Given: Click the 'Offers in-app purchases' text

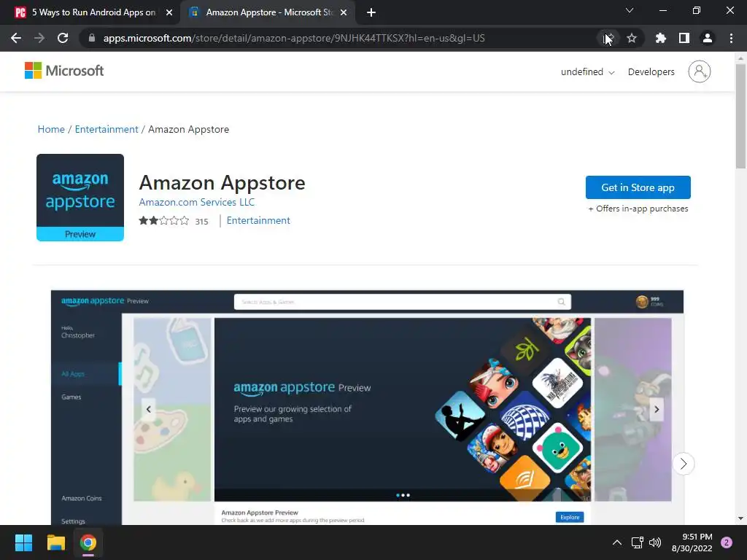Looking at the screenshot, I should (638, 209).
